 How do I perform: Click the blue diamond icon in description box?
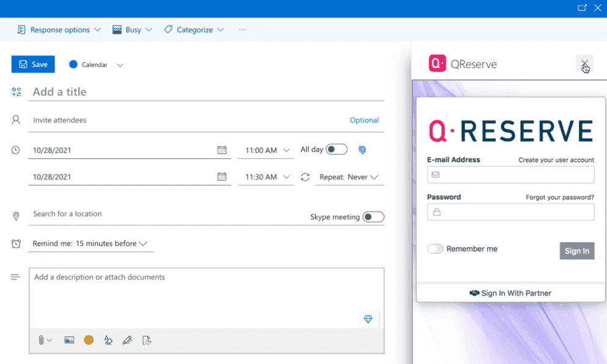pos(369,319)
